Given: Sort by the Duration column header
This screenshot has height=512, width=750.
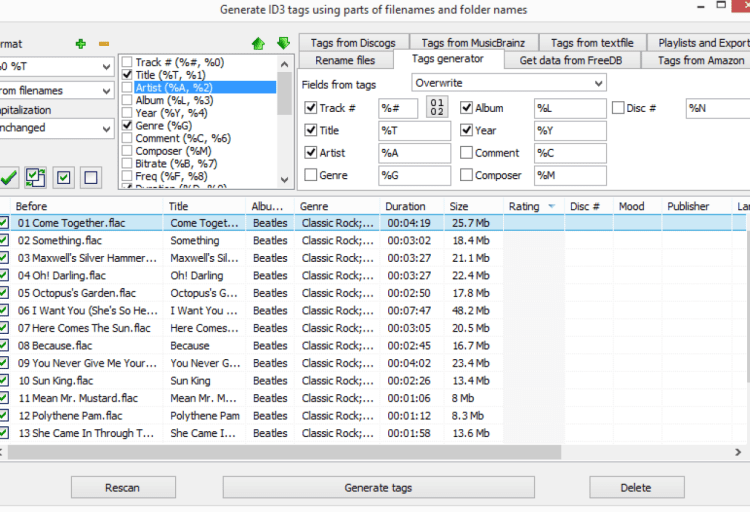Looking at the screenshot, I should click(x=412, y=206).
